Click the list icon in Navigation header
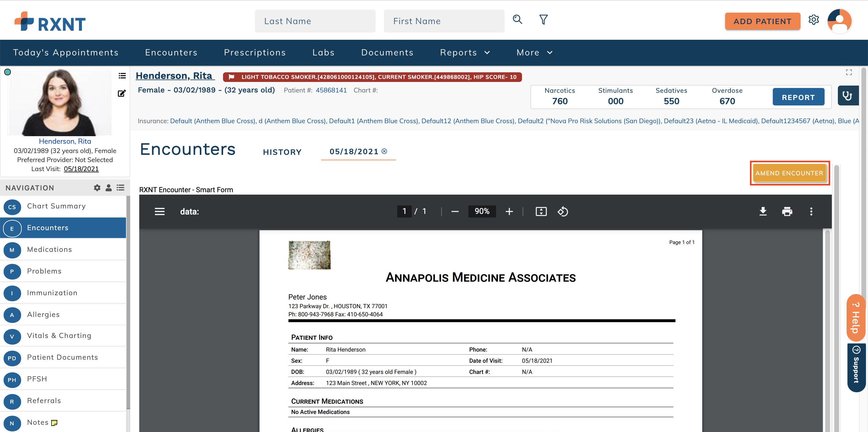 [120, 188]
